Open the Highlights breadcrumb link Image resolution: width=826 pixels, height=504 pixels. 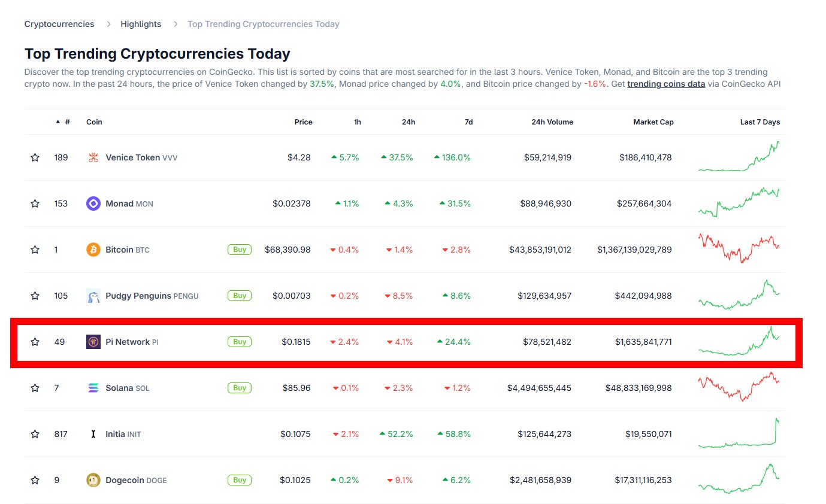(x=141, y=24)
